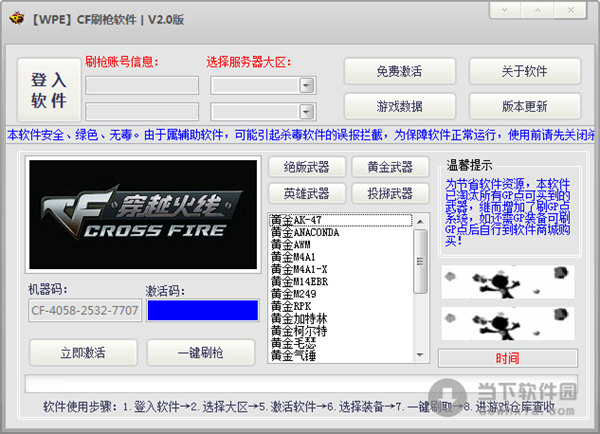This screenshot has width=600, height=434.
Task: Select 黄金M4A1 list entry
Action: [x=341, y=257]
